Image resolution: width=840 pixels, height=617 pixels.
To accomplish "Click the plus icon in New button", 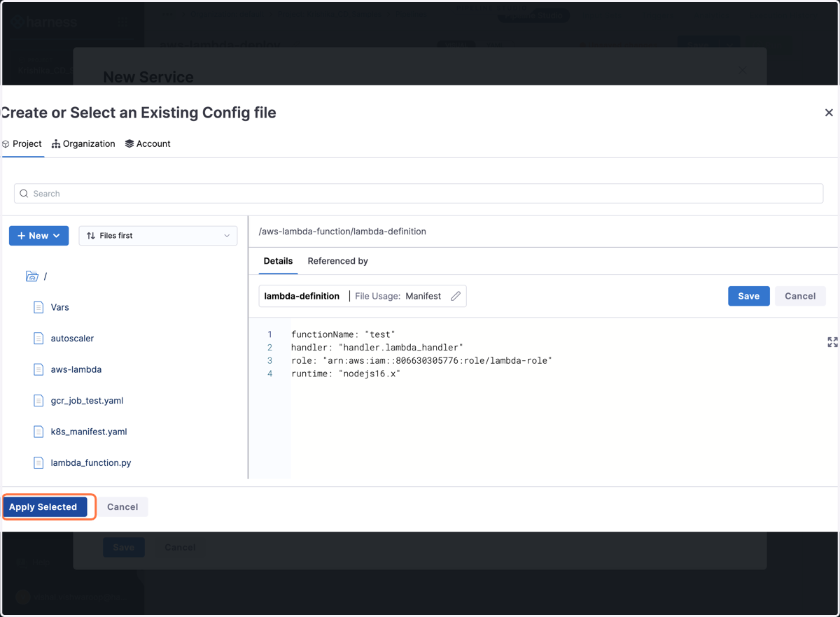I will coord(21,236).
